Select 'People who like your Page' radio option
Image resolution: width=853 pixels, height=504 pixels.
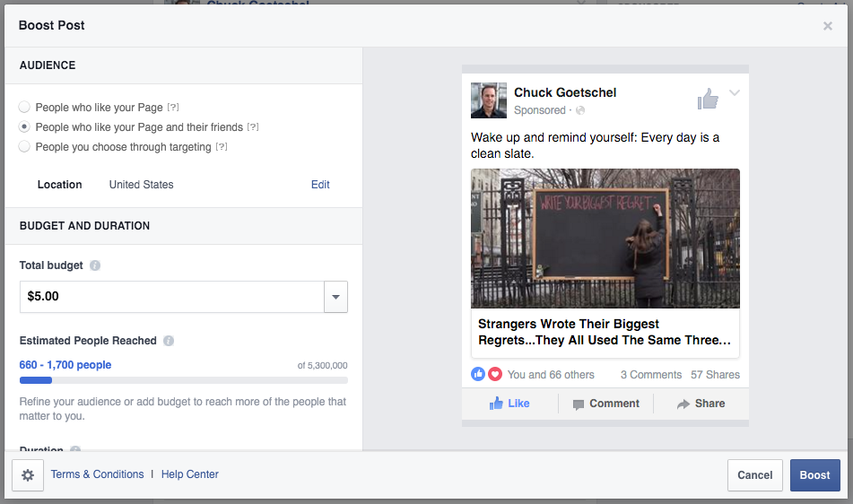click(24, 107)
